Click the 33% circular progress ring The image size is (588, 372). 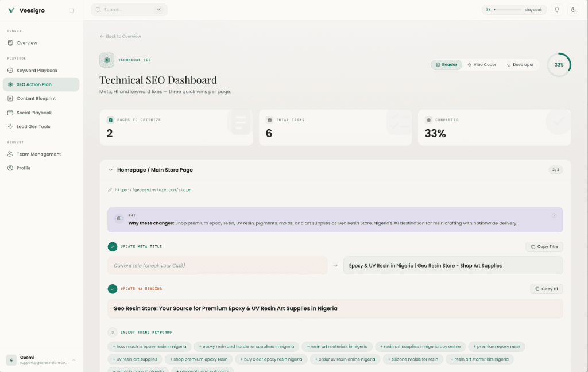[559, 65]
